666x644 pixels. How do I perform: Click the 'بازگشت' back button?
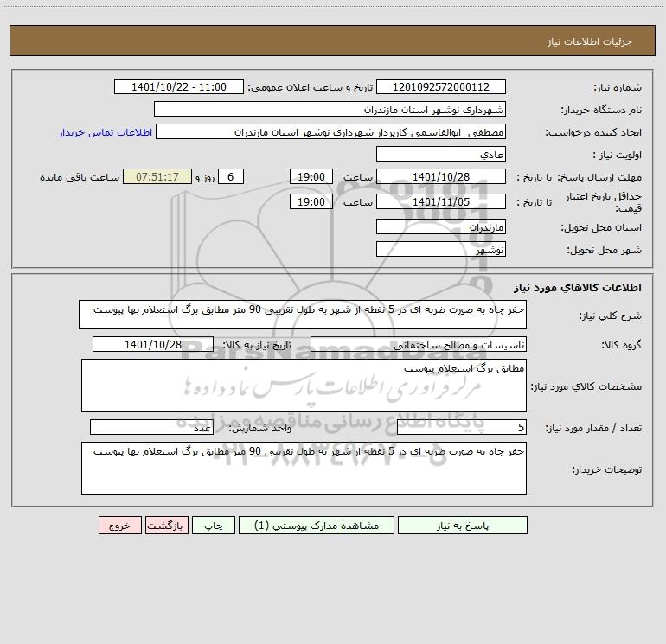166,526
